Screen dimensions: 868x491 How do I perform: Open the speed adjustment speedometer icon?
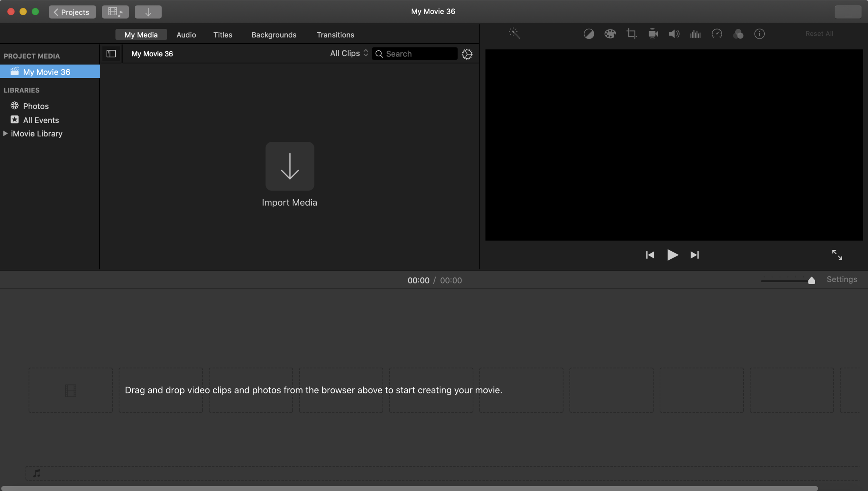click(717, 34)
